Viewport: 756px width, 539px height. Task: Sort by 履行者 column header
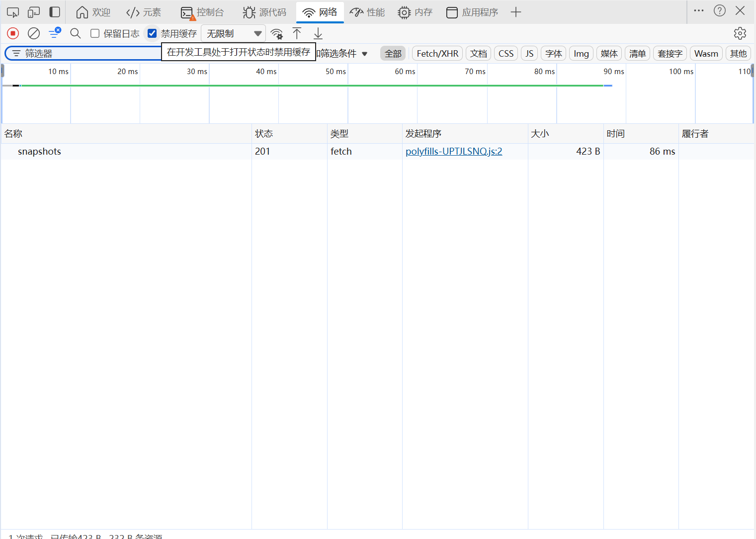pyautogui.click(x=717, y=134)
